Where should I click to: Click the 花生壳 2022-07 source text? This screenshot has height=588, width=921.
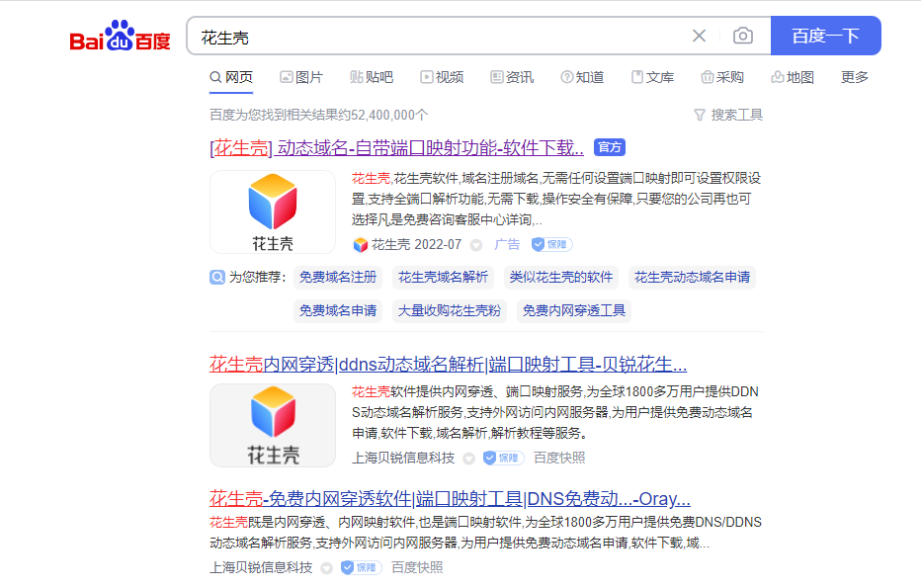[x=416, y=244]
